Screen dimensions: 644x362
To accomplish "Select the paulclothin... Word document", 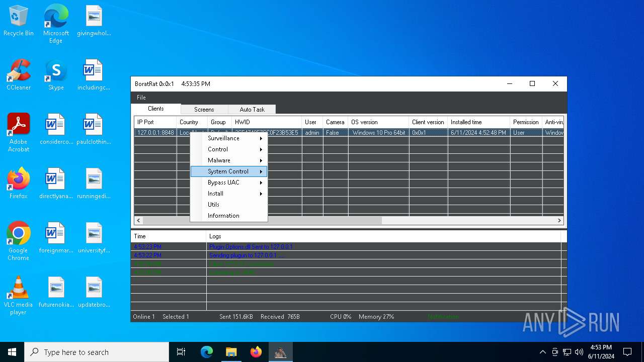I will [x=94, y=130].
